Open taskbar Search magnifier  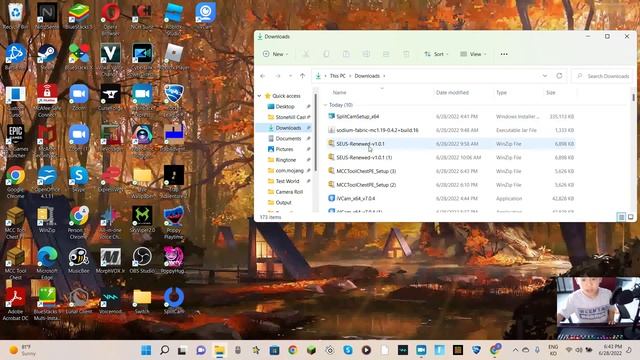point(164,350)
